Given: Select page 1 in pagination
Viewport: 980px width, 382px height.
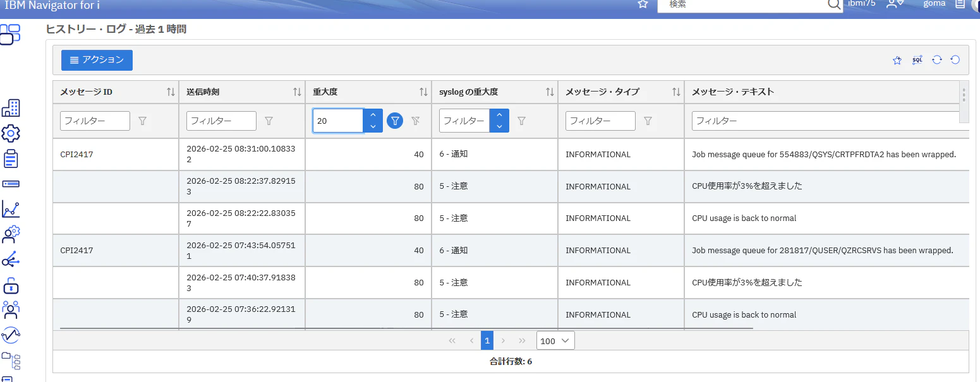Looking at the screenshot, I should pyautogui.click(x=487, y=341).
